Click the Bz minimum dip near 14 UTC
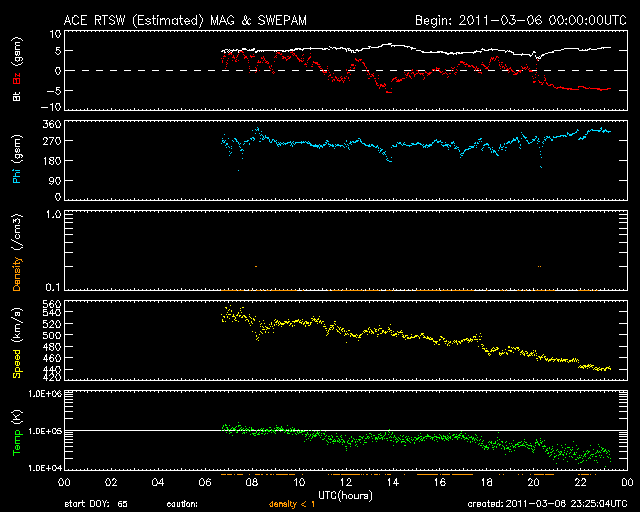 pyautogui.click(x=388, y=91)
